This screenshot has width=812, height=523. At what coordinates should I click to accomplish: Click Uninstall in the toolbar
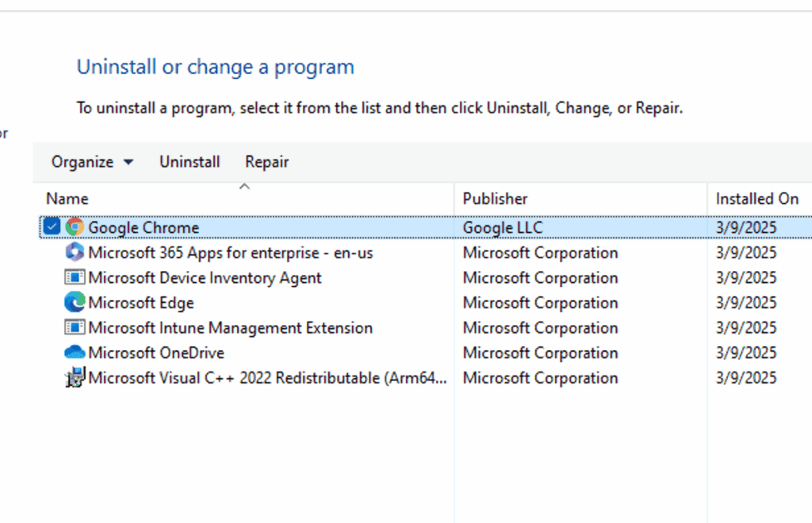click(x=190, y=162)
